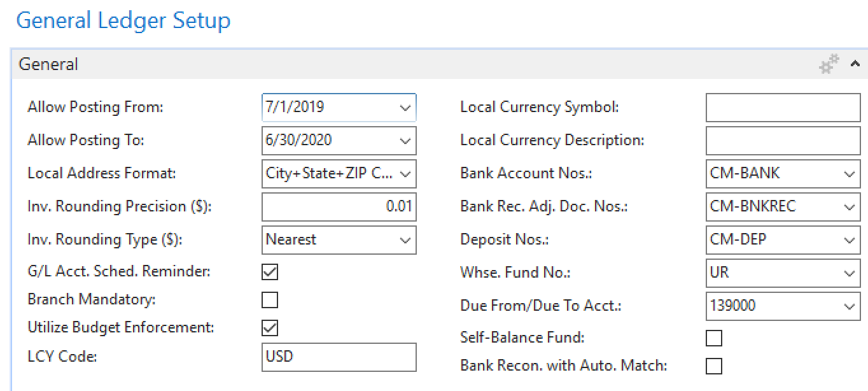Focus the Local Currency Description field
Image resolution: width=868 pixels, height=391 pixels.
coord(783,141)
